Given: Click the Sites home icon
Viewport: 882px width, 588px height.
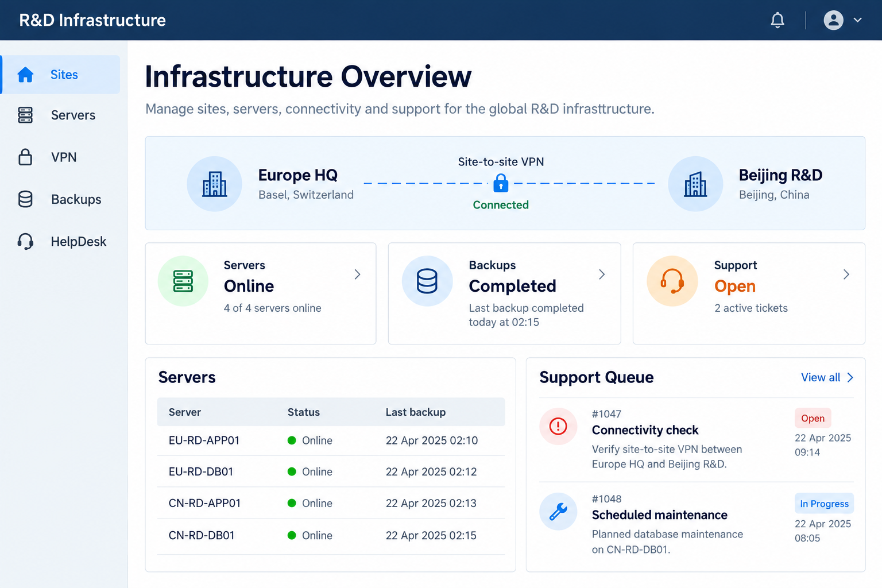Looking at the screenshot, I should [x=25, y=75].
